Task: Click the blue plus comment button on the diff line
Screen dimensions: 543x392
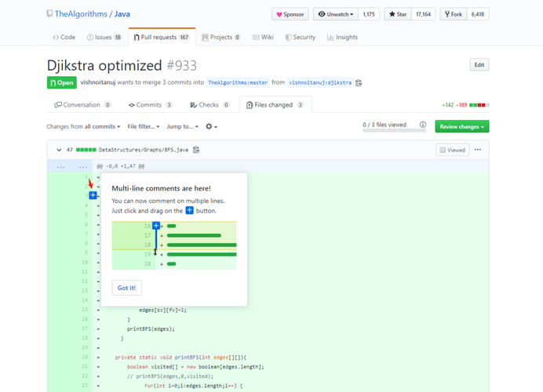Action: click(93, 195)
